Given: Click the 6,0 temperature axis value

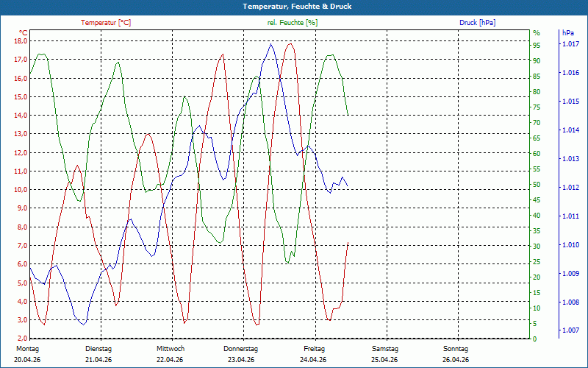Looking at the screenshot, I should (x=21, y=264).
